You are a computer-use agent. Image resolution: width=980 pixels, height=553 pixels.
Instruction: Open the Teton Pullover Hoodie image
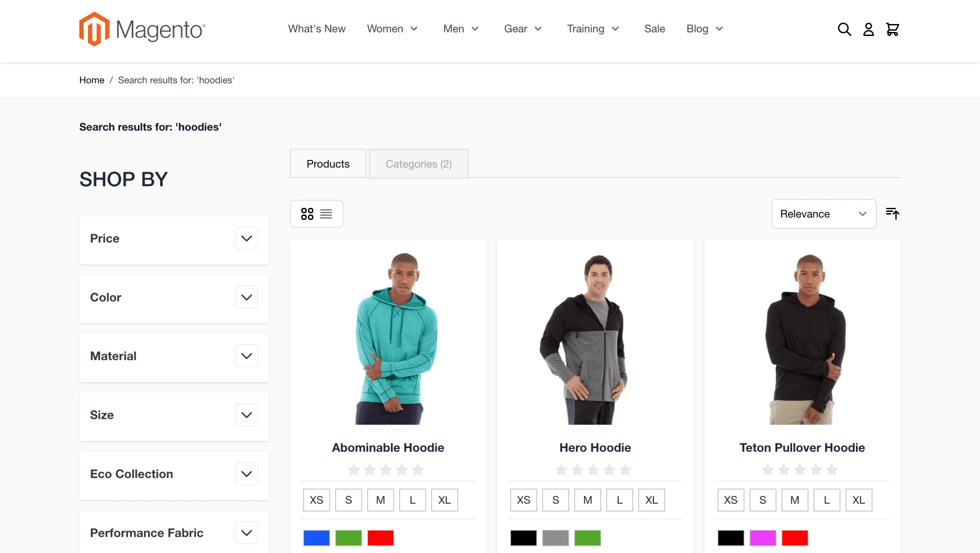click(802, 338)
